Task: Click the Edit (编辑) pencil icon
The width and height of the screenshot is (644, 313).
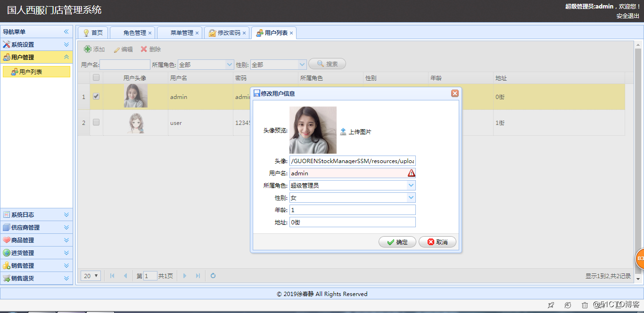Action: point(116,49)
